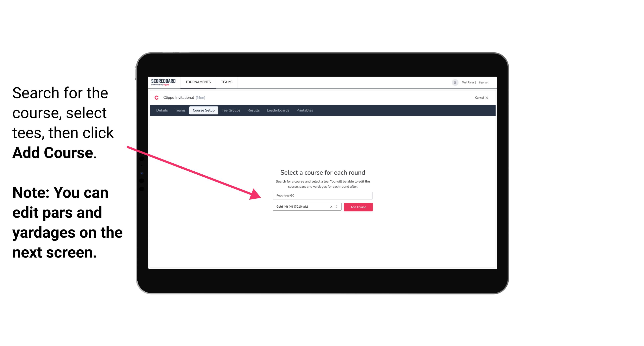Click the Scoreboard logo icon
The height and width of the screenshot is (346, 644).
164,82
